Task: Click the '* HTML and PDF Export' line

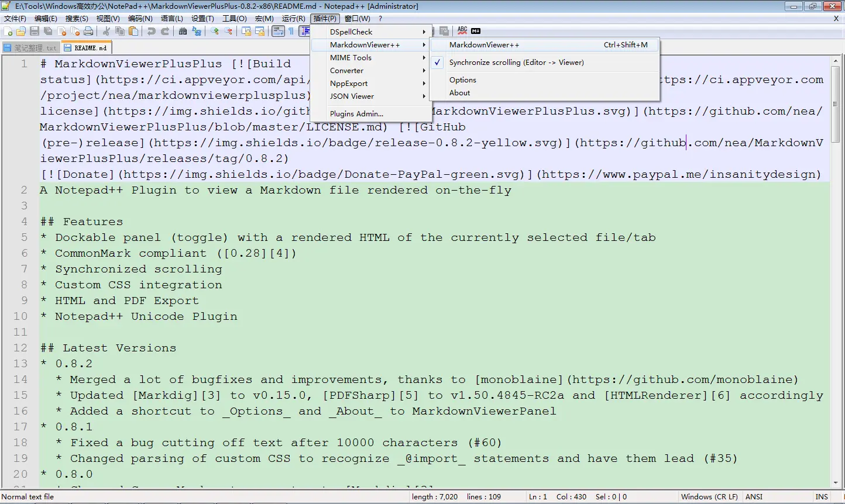Action: [119, 301]
